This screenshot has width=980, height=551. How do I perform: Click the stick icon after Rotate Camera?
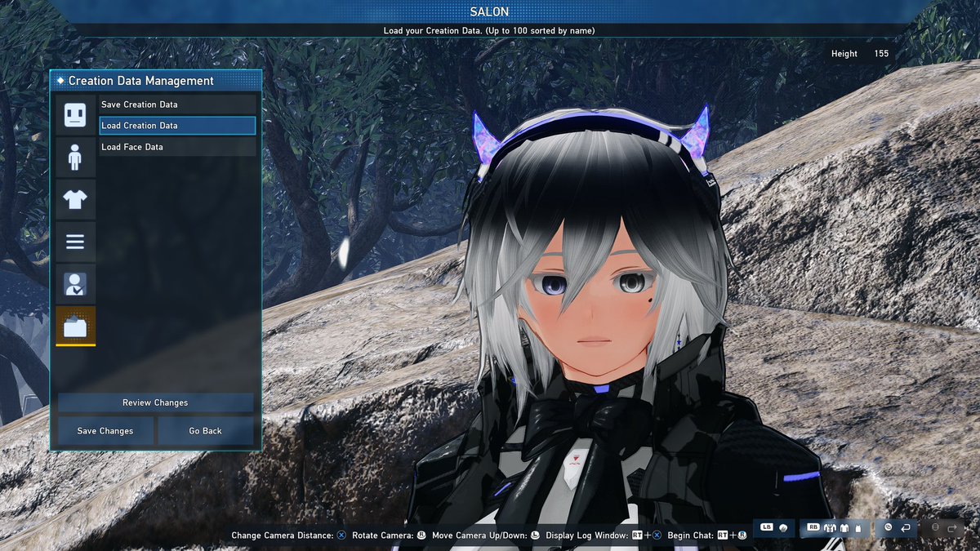[421, 535]
